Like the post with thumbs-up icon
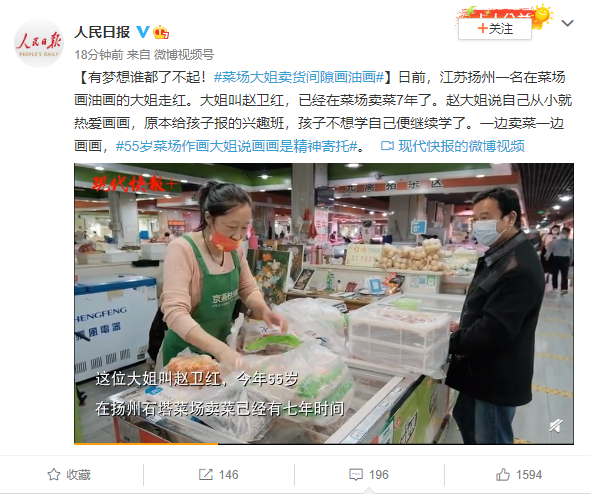The image size is (591, 494). [x=503, y=474]
